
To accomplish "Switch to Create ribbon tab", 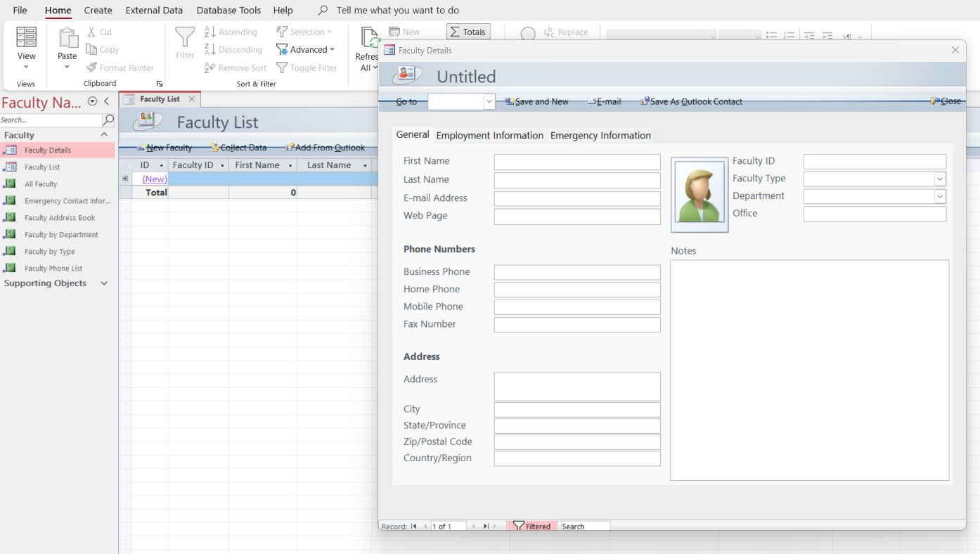I will (x=98, y=11).
